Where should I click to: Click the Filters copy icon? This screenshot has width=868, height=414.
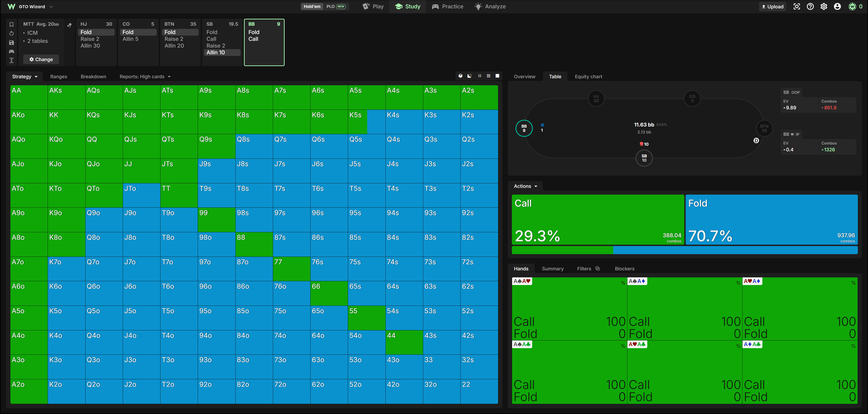[x=597, y=268]
